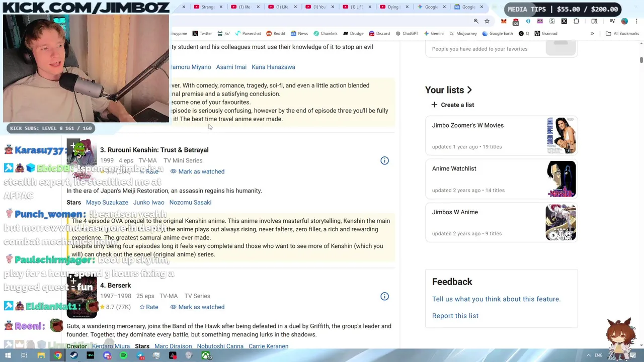Click the zoom magnifier icon in address bar
Viewport: 644px width, 362px height.
click(x=476, y=21)
